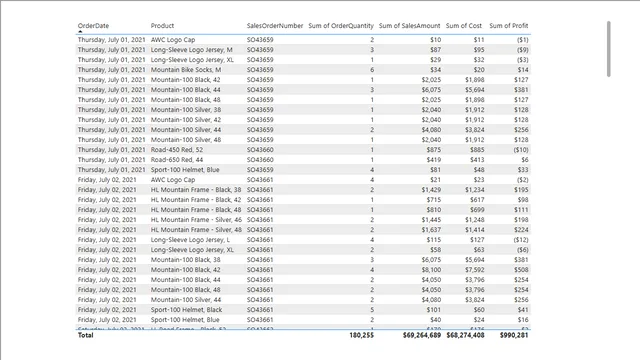This screenshot has width=640, height=360.
Task: Click the $7,592 cost value
Action: tap(474, 270)
